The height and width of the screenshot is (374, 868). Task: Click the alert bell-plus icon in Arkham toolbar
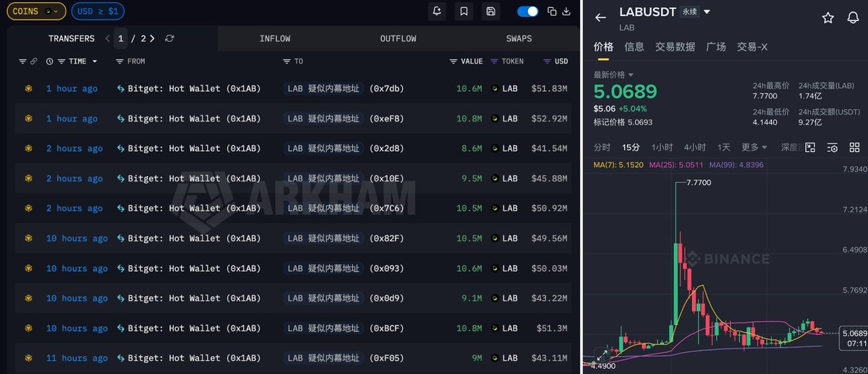pos(436,11)
